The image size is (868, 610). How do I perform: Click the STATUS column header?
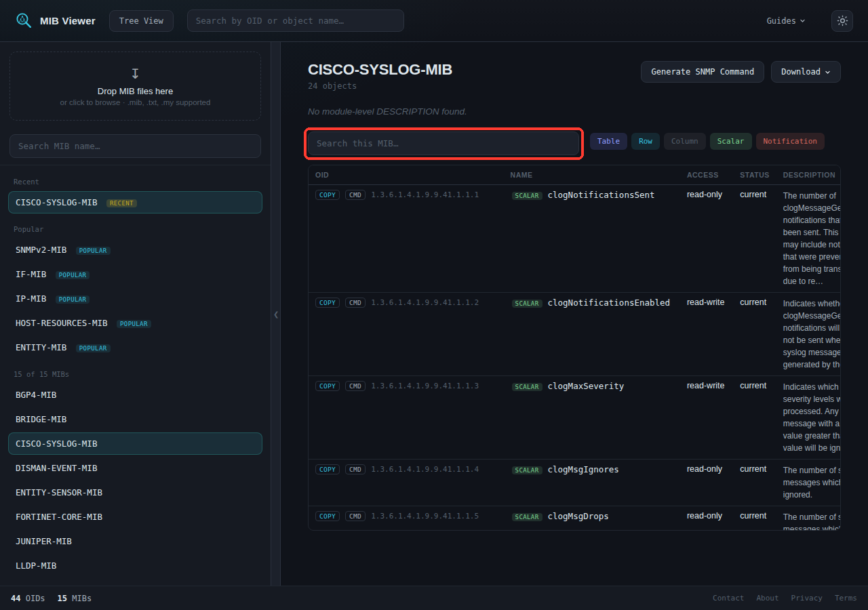click(755, 175)
